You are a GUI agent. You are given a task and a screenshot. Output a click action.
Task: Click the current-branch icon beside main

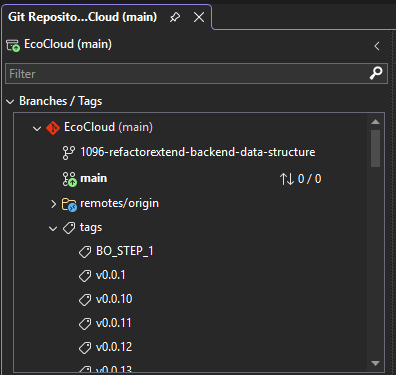point(69,179)
